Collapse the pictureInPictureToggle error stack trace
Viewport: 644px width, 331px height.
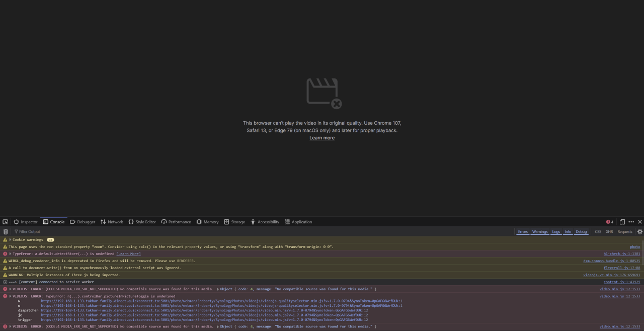point(10,296)
